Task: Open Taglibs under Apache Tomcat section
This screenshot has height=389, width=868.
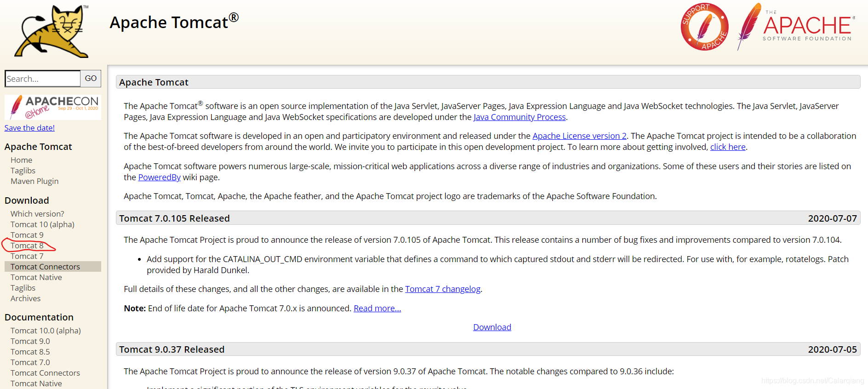Action: point(23,171)
